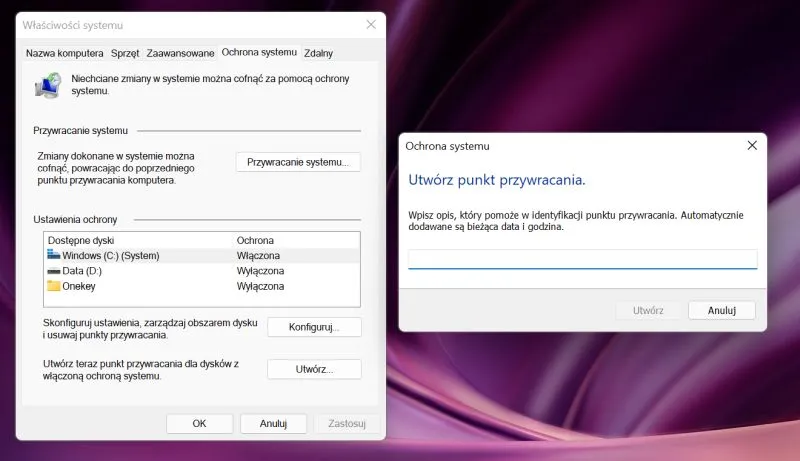Click the Włączona status for Windows (C:)
Screen dimensions: 800x461
[258, 255]
